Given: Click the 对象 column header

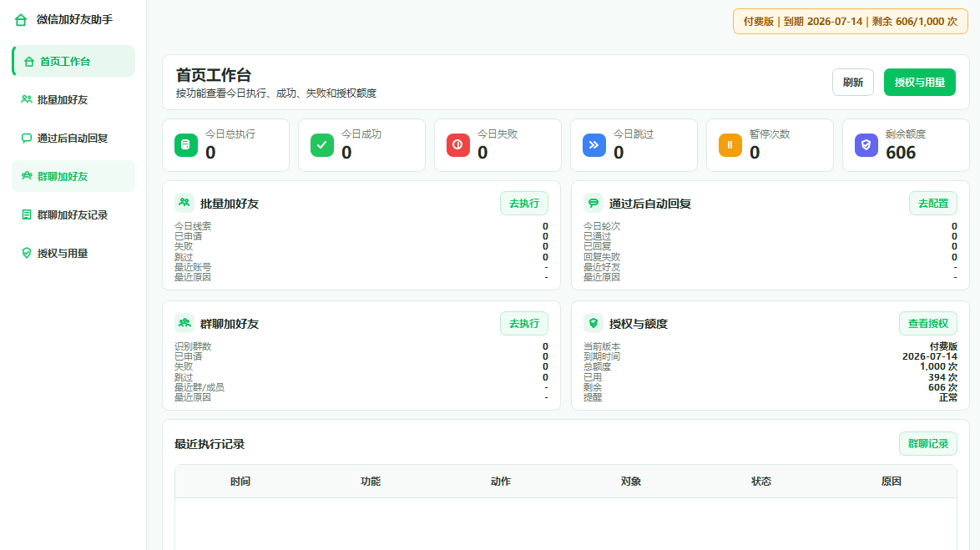Looking at the screenshot, I should (x=630, y=482).
